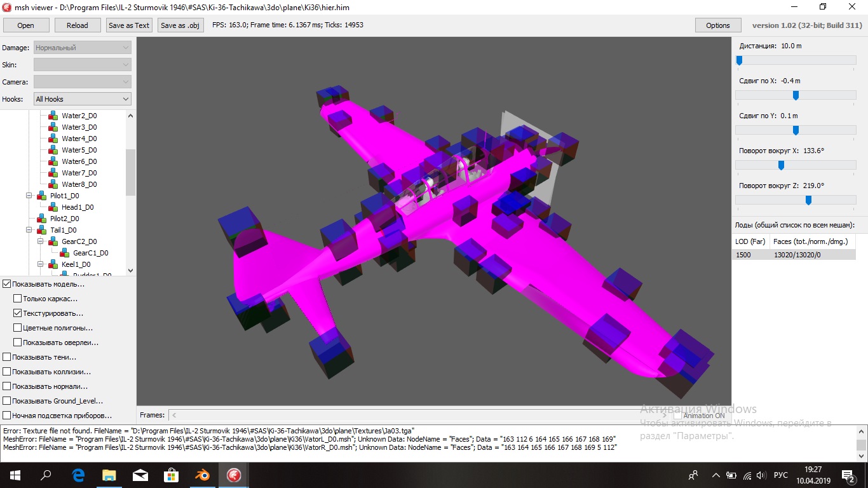The height and width of the screenshot is (488, 868).
Task: Open the Options dialog
Action: point(718,25)
